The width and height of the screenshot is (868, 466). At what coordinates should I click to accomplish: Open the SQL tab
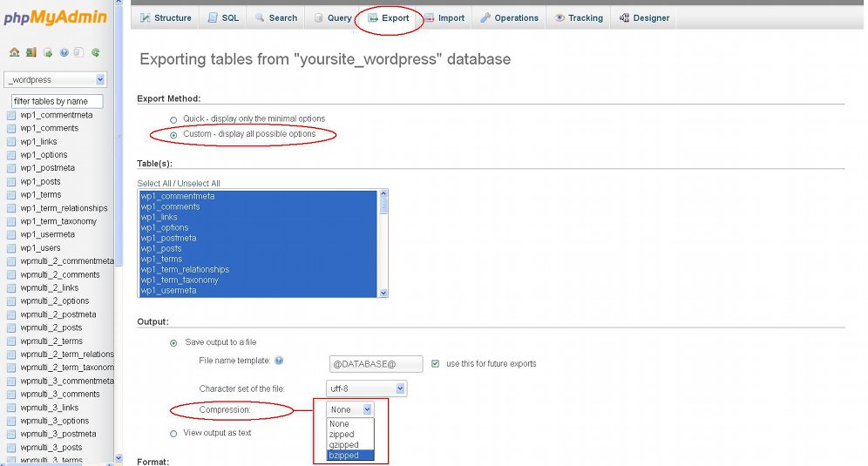coord(224,17)
